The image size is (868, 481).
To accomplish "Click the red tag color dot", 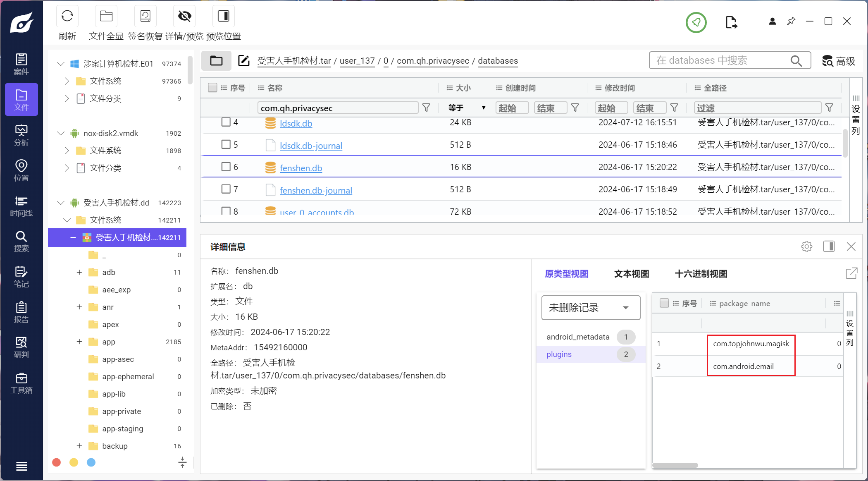I will tap(57, 462).
